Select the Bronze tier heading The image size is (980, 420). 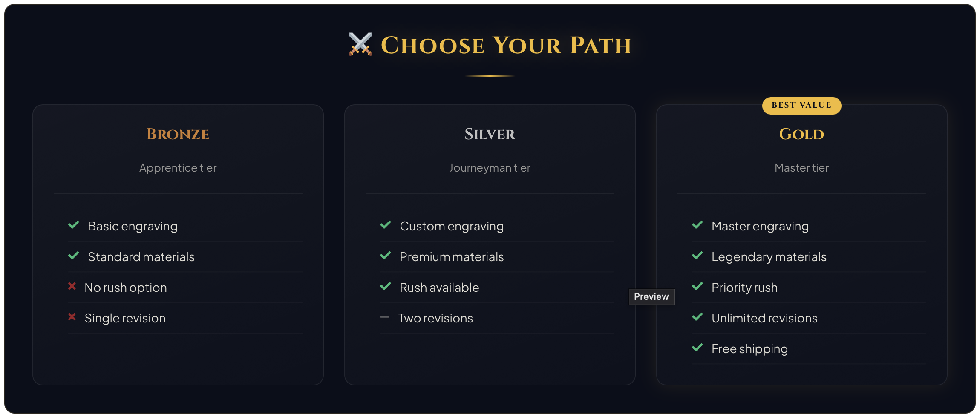tap(178, 134)
